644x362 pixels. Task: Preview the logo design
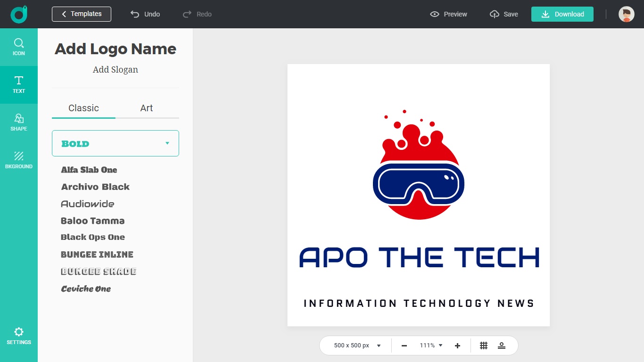pyautogui.click(x=448, y=14)
